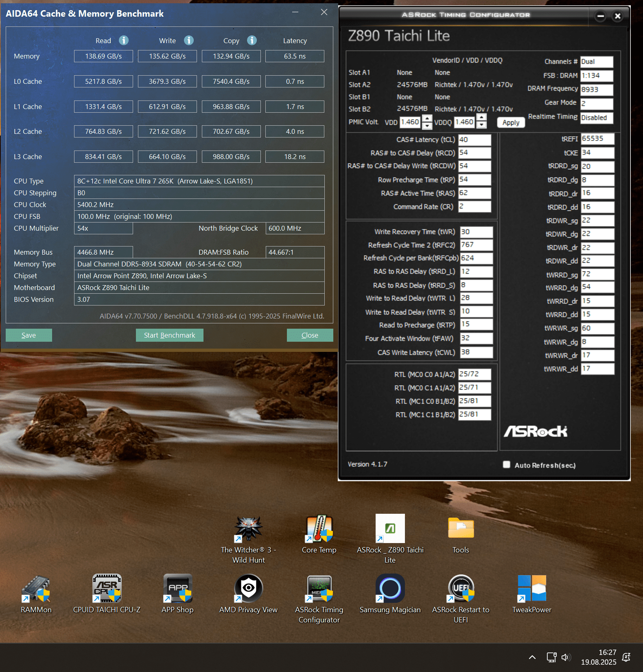Launch the APP Shop shortcut
643x672 pixels.
[177, 594]
